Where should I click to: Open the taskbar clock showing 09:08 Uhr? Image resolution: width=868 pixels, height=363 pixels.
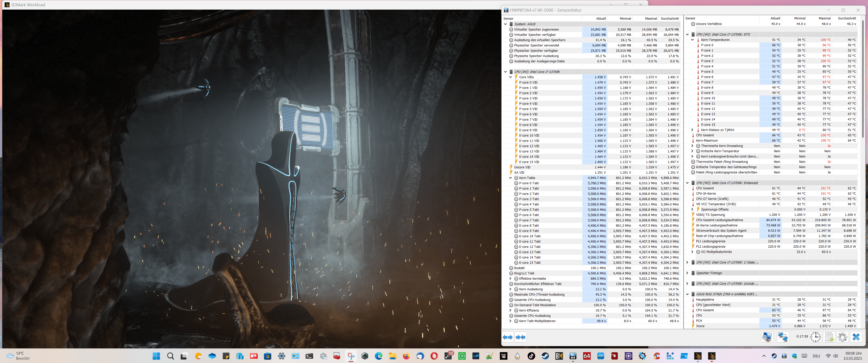click(853, 356)
